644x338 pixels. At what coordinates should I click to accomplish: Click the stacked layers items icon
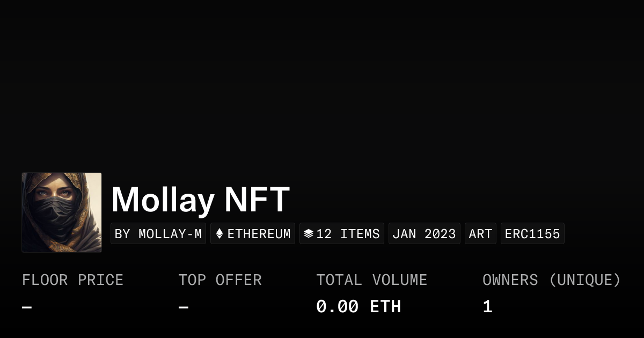click(x=308, y=234)
